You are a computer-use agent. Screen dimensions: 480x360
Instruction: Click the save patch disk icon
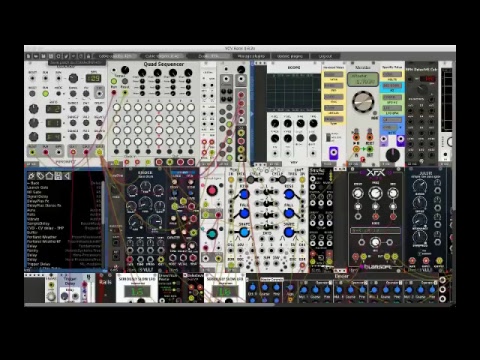pyautogui.click(x=43, y=56)
